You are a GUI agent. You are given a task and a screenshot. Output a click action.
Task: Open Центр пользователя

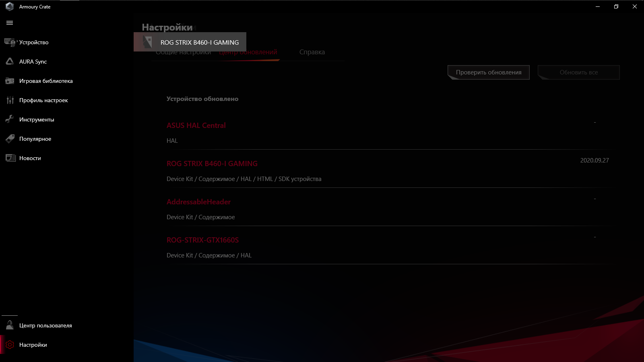[x=45, y=325]
